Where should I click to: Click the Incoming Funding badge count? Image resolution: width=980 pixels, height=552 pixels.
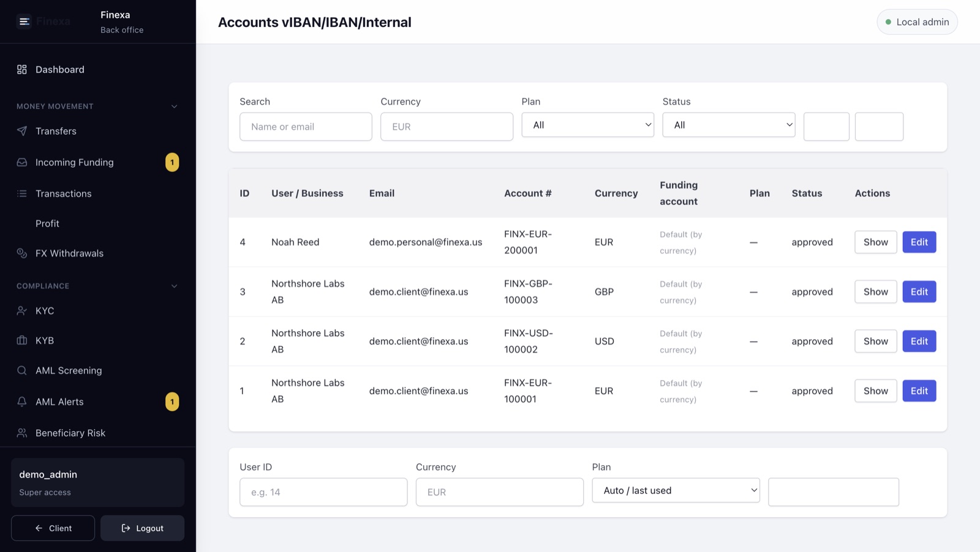coord(172,162)
